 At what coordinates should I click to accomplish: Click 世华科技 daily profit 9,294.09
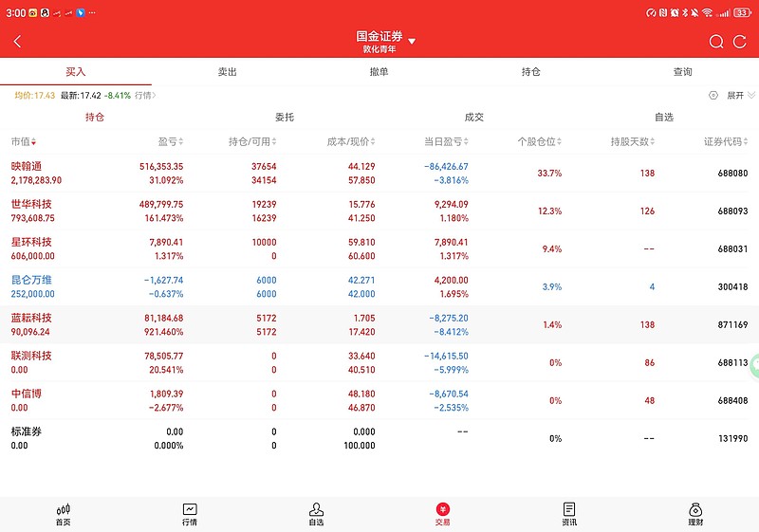click(x=452, y=204)
